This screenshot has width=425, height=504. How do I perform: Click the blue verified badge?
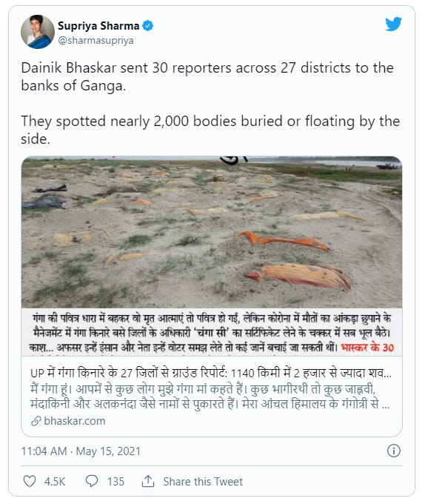[147, 26]
